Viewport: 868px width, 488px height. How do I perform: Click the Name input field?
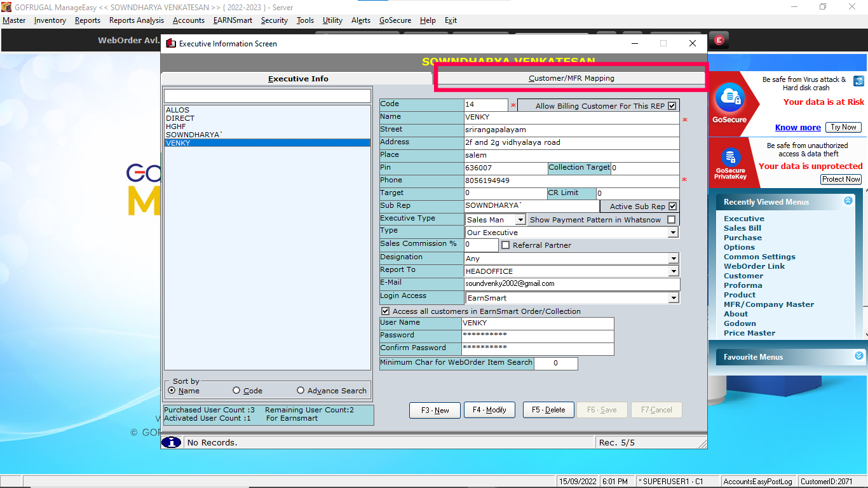coord(572,118)
